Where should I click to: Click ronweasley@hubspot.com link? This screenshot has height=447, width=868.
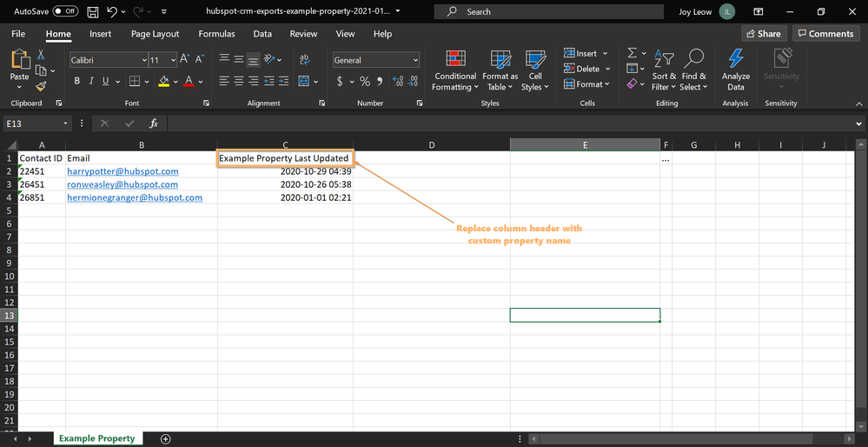123,184
